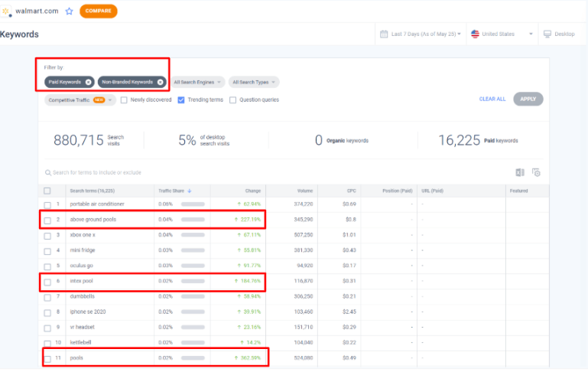Sort by the CPC column header
Screen dimensions: 588x372
(x=352, y=191)
